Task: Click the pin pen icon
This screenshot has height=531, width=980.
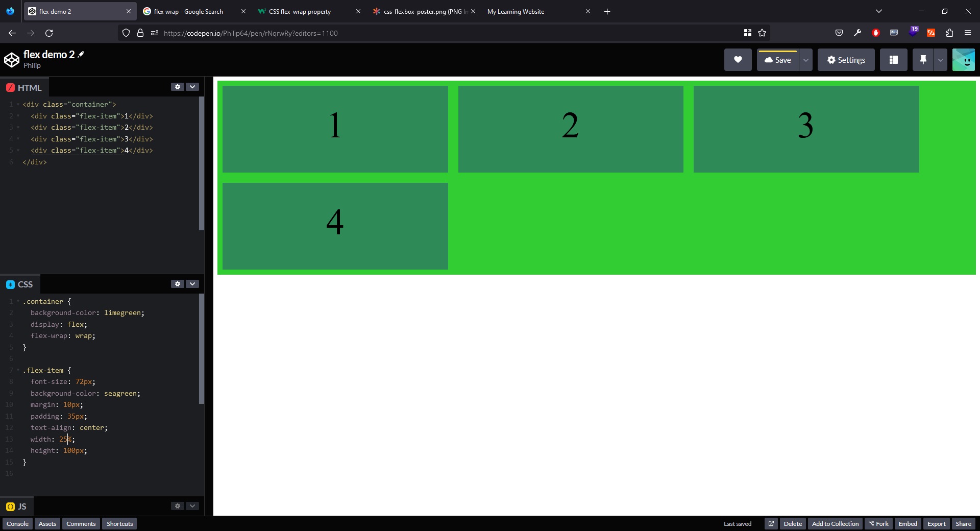Action: pos(923,60)
